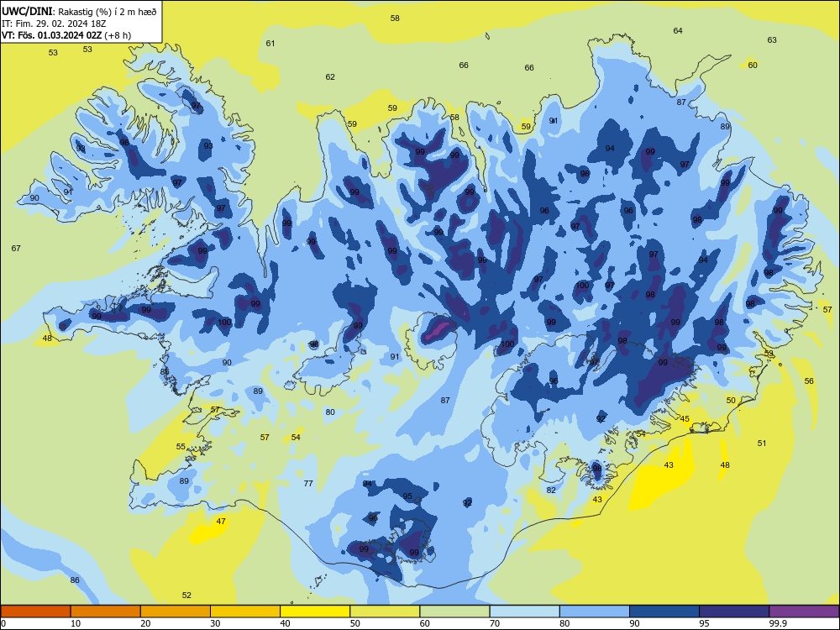The height and width of the screenshot is (630, 840).
Task: Click the '64' humidity value on the map
Action: pos(678,31)
